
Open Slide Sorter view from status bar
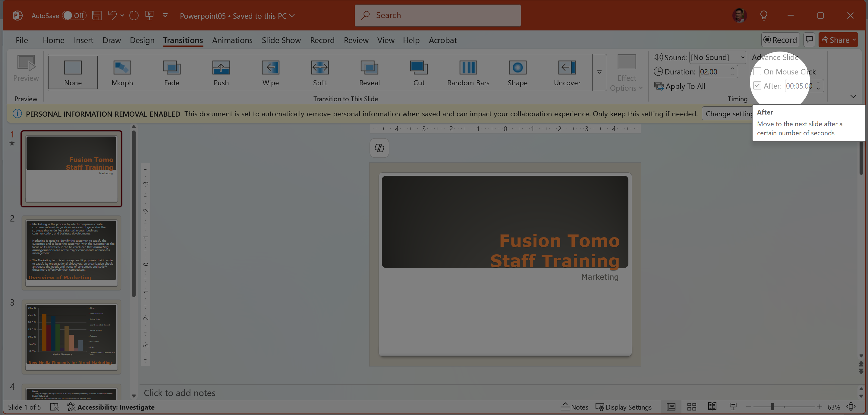691,407
